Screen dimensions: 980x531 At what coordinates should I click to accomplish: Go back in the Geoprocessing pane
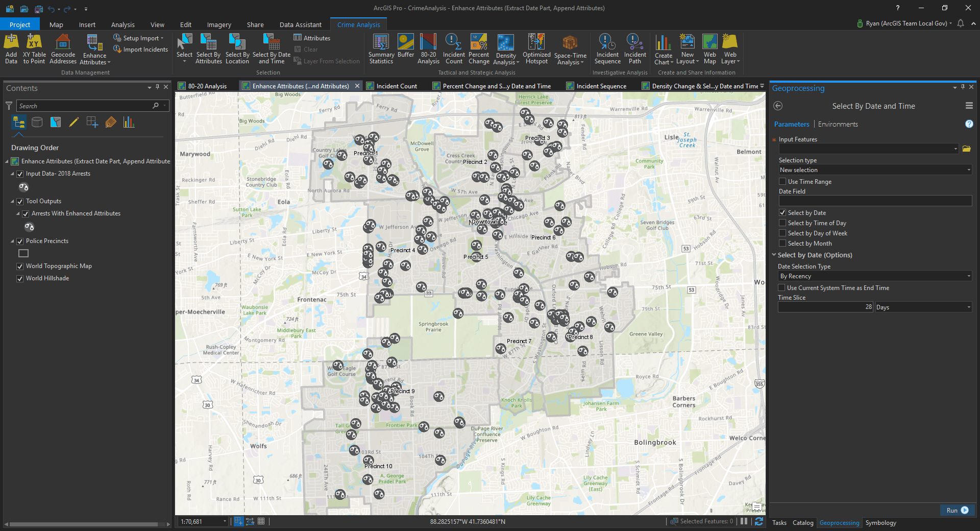(778, 106)
